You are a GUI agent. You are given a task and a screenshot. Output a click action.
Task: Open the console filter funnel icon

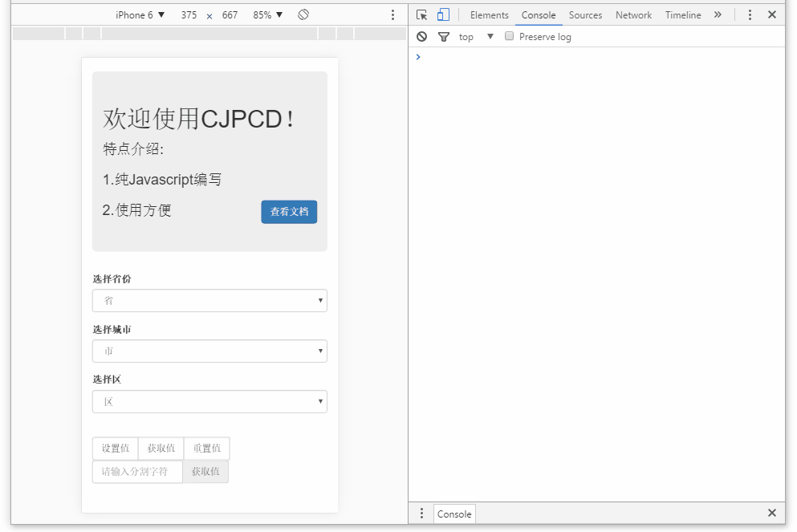(444, 37)
